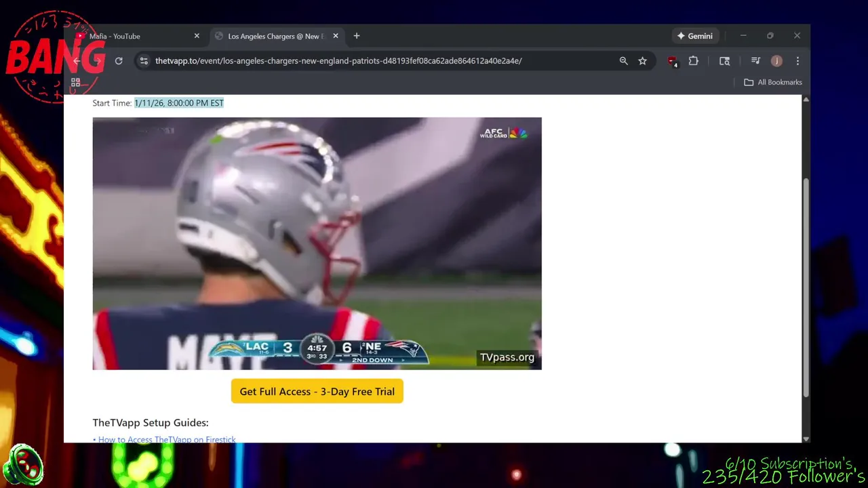
Task: Click the TheTVapp Setup Guides heading
Action: 151,422
